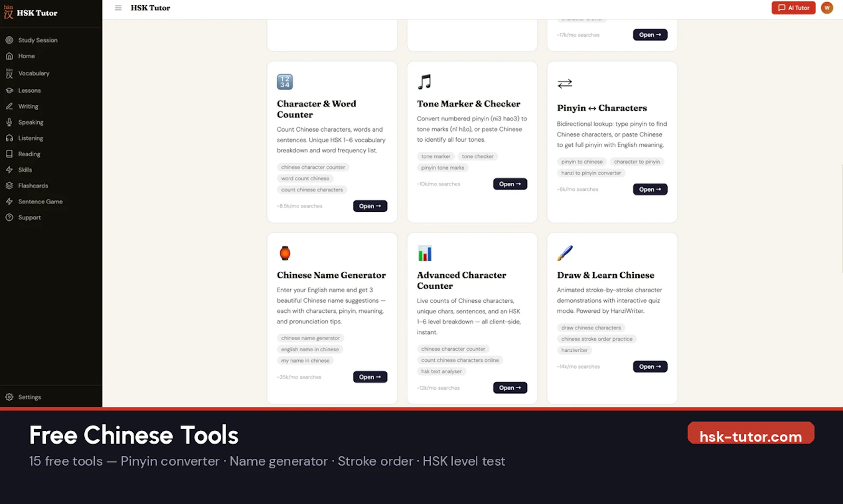Click the Writing pencil icon
The width and height of the screenshot is (843, 504).
click(x=9, y=106)
